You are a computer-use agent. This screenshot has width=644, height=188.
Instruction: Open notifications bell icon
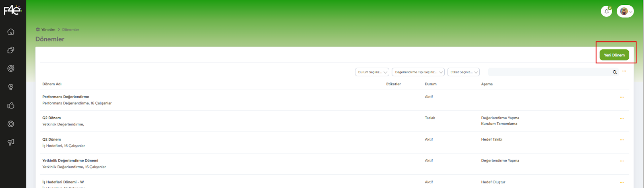pyautogui.click(x=606, y=11)
